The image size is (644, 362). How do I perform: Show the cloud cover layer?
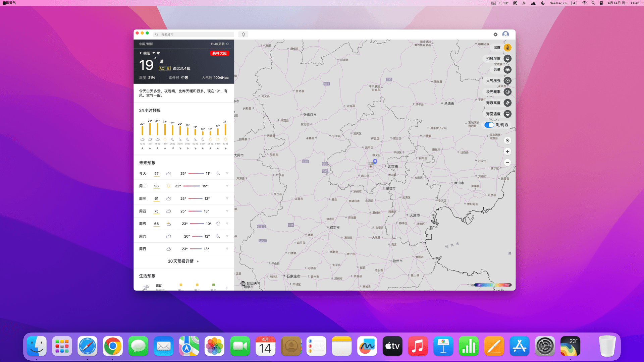click(507, 70)
